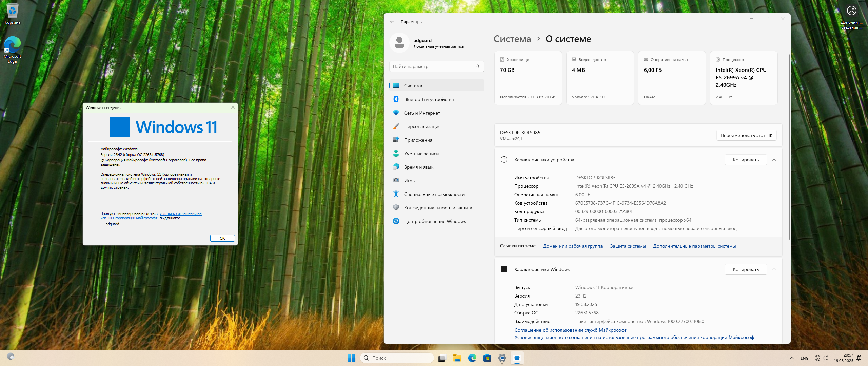Select Система in Settings sidebar

click(437, 86)
